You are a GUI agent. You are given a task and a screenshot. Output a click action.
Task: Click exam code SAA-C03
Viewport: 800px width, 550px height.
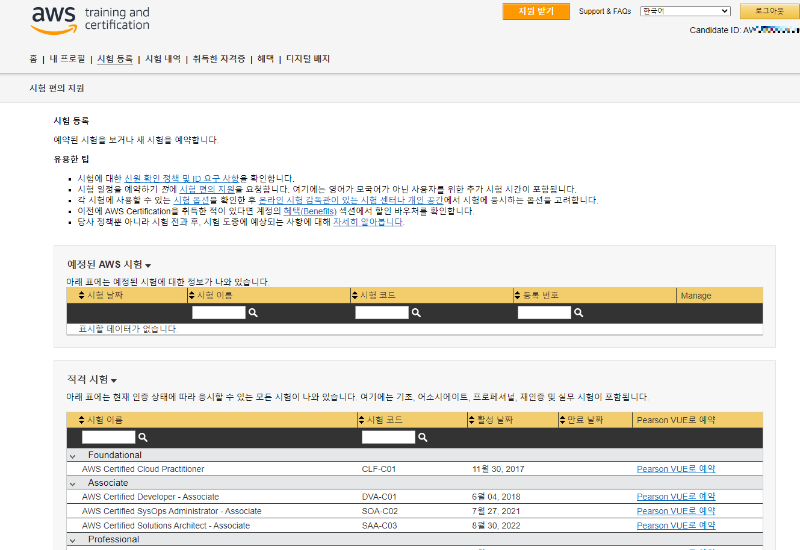pos(379,526)
